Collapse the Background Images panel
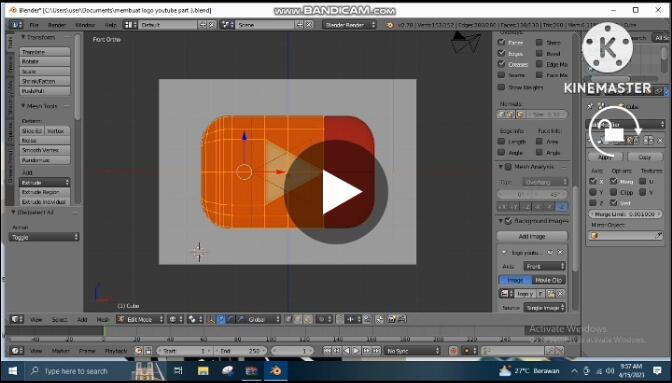This screenshot has height=383, width=672. tap(501, 221)
